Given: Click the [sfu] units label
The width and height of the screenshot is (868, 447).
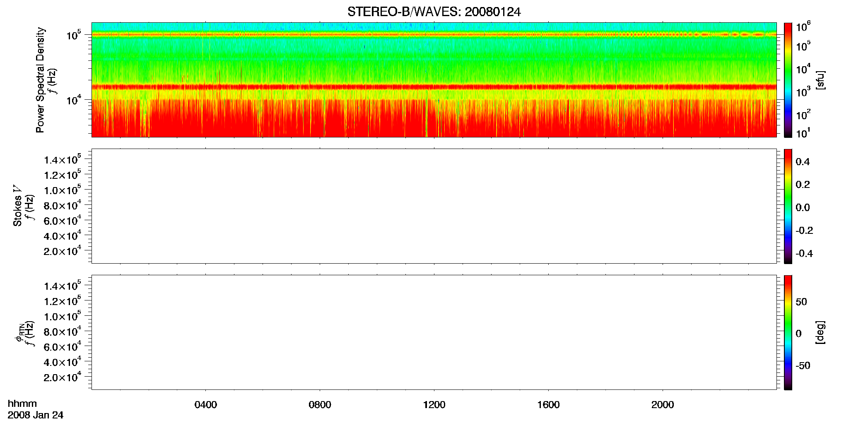Looking at the screenshot, I should point(820,80).
